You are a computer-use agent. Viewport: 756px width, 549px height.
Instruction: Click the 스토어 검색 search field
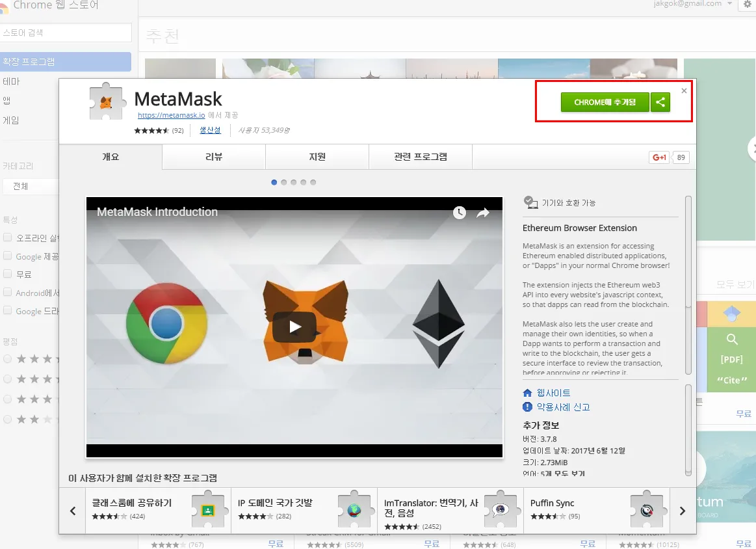pos(66,33)
